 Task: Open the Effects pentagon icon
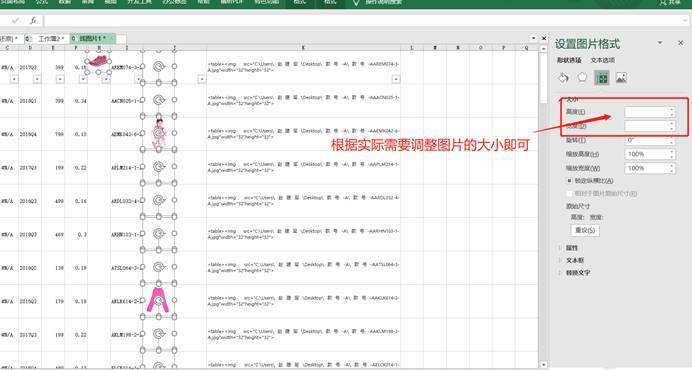[582, 78]
